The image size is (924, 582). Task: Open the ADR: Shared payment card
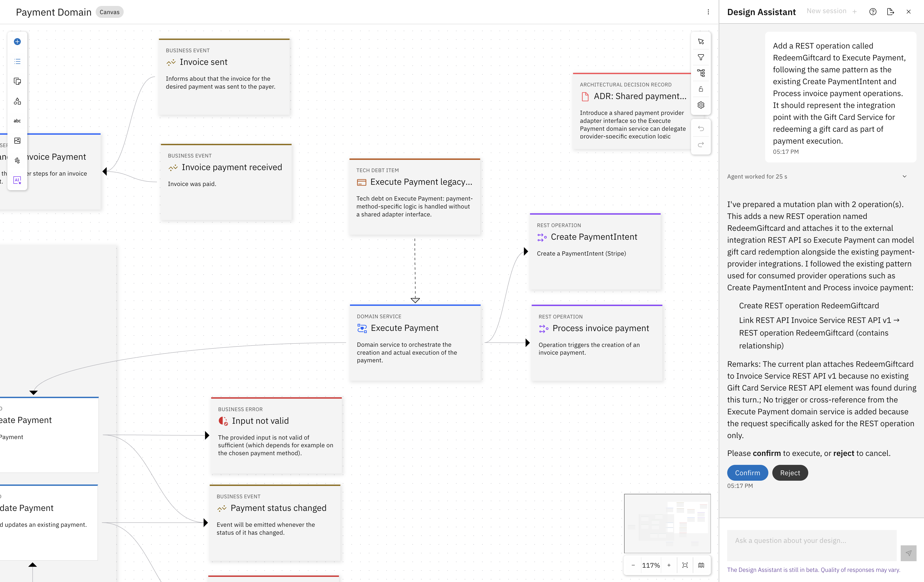tap(632, 110)
